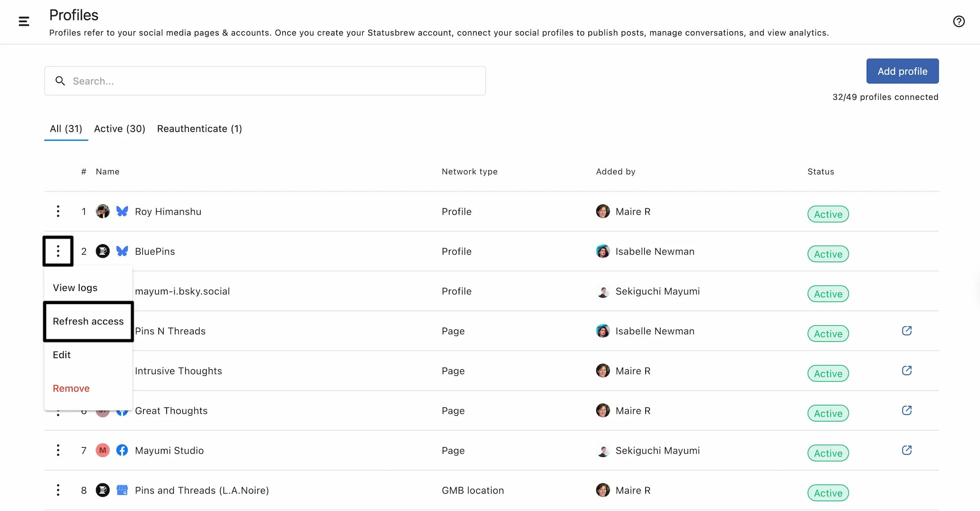Click the Facebook icon beside Mayumi Studio
The width and height of the screenshot is (980, 511).
[122, 450]
